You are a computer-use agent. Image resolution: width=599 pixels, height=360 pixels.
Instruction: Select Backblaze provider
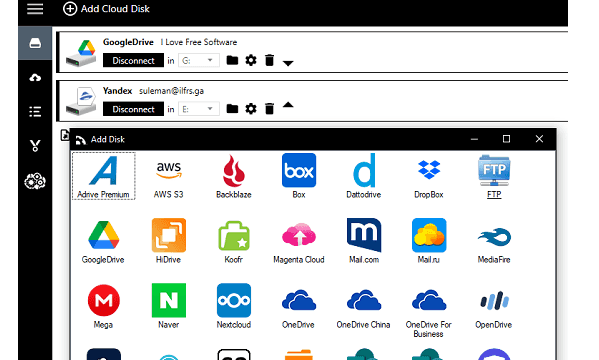pos(234,176)
